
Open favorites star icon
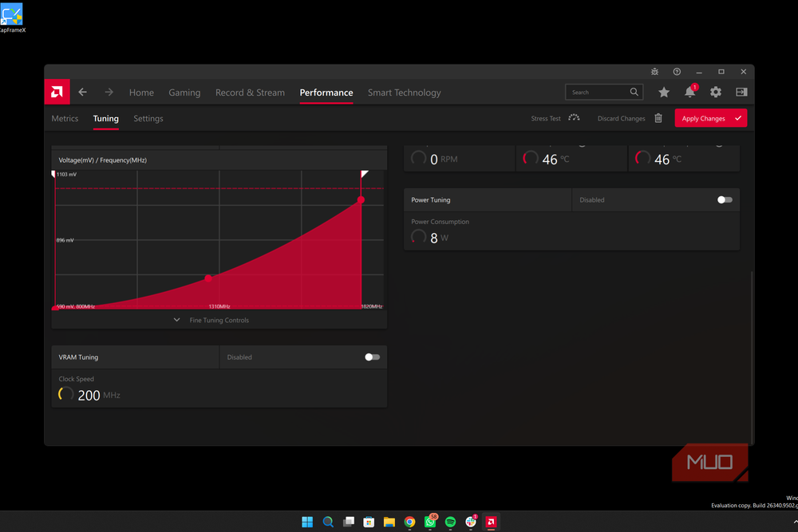click(664, 92)
